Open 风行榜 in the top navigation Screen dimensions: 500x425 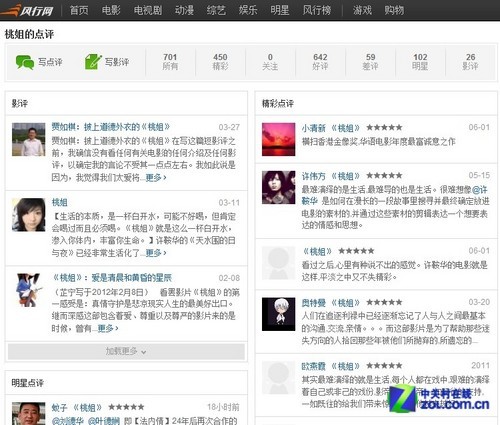(x=317, y=10)
